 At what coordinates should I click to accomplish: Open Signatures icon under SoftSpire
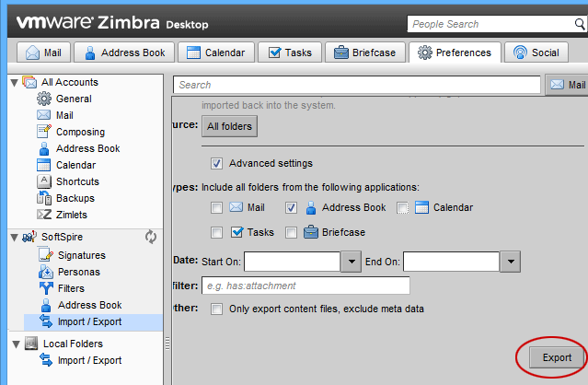(x=46, y=255)
